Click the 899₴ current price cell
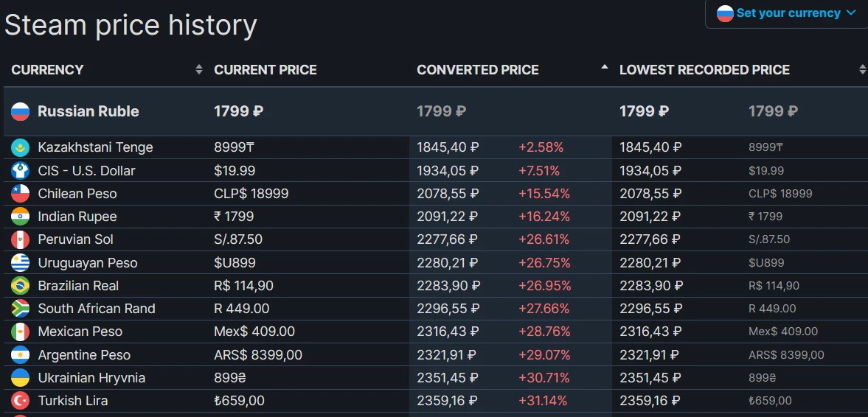This screenshot has height=417, width=868. (232, 378)
